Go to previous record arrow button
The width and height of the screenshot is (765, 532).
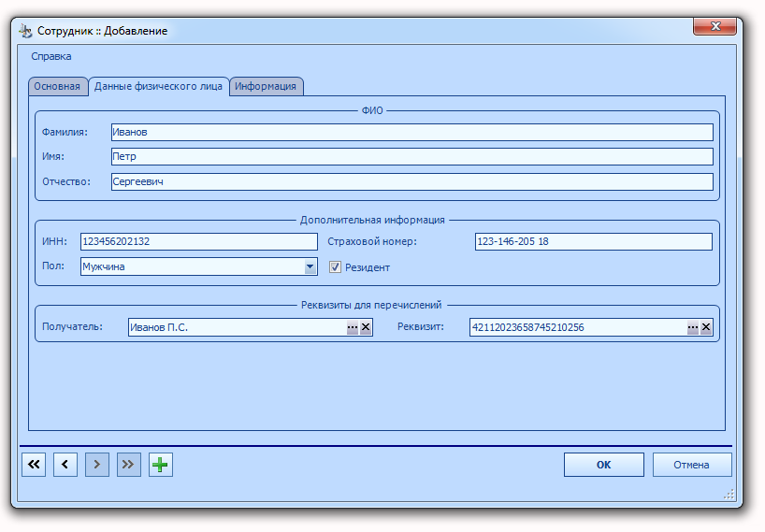[x=65, y=465]
